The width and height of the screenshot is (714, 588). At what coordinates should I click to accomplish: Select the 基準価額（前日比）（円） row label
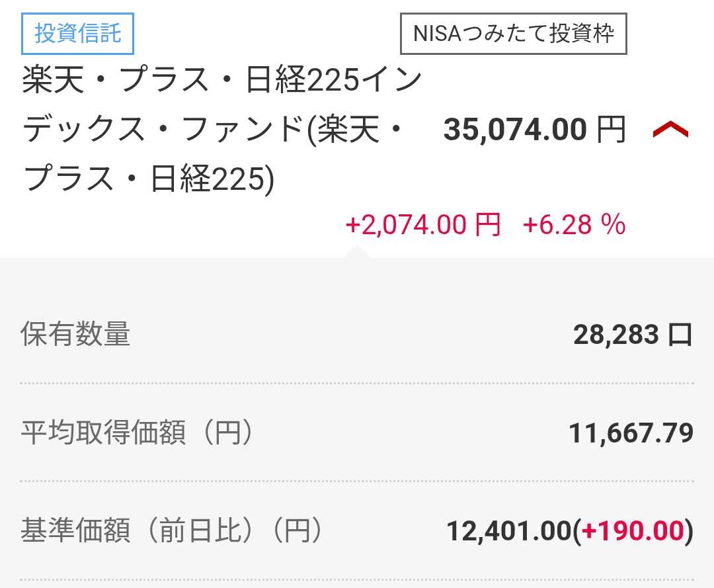click(x=172, y=530)
